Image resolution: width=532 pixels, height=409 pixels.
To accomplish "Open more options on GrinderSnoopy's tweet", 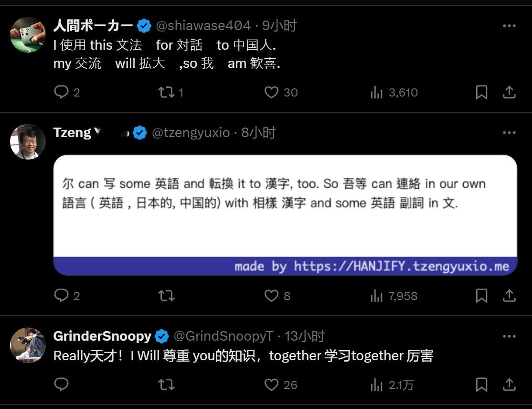I will point(509,336).
